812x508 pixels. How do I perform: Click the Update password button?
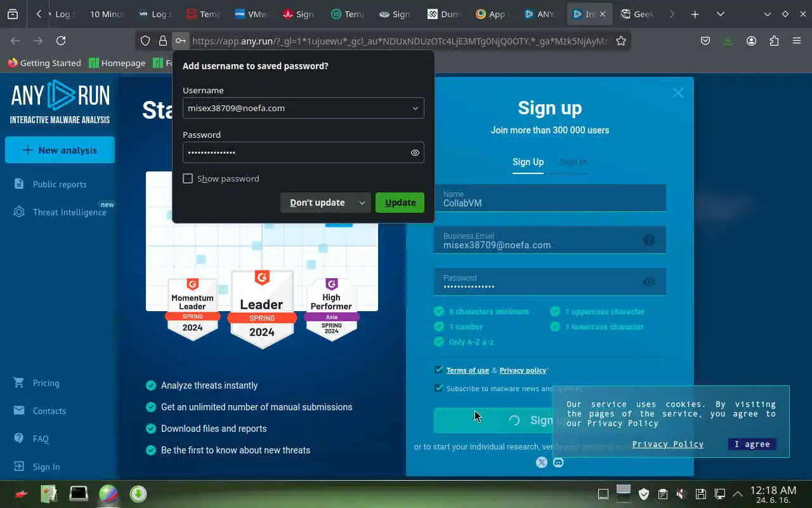(x=400, y=203)
